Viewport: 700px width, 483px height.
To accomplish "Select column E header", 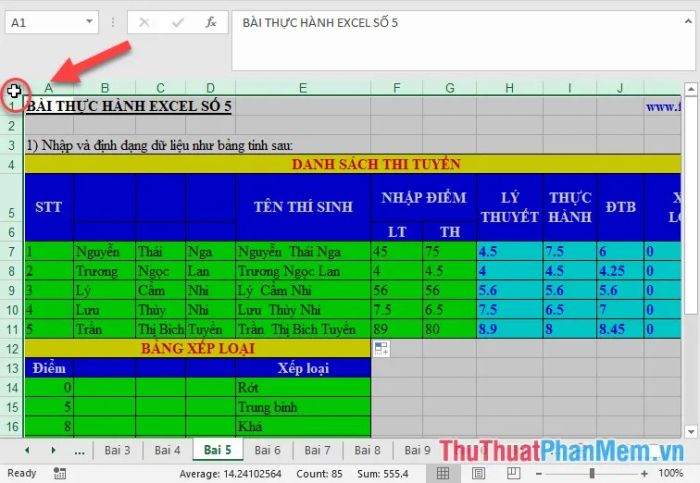I will (x=303, y=88).
